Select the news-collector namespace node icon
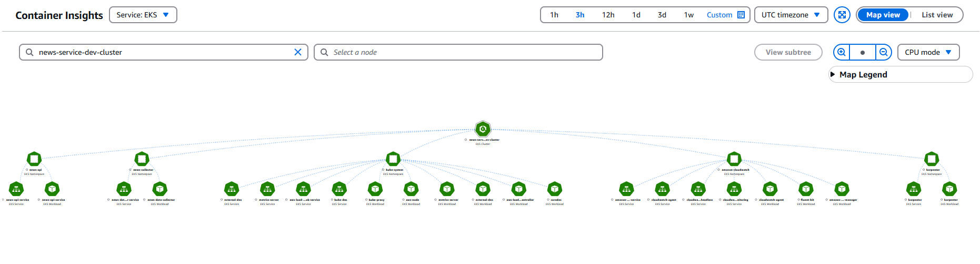The width and height of the screenshot is (980, 264). pyautogui.click(x=142, y=159)
